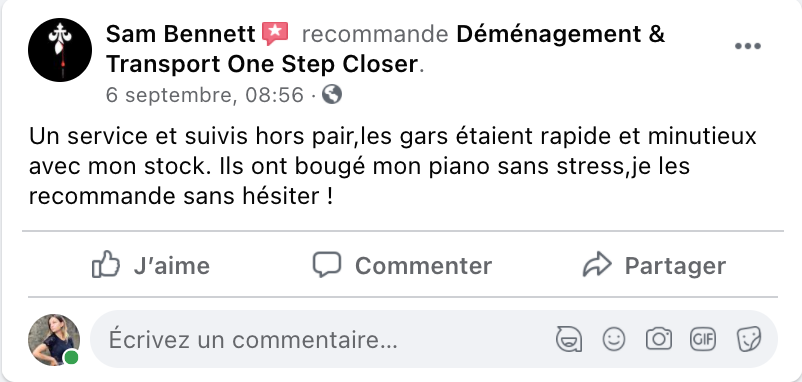Click the Sam Bennett name link

tap(181, 34)
